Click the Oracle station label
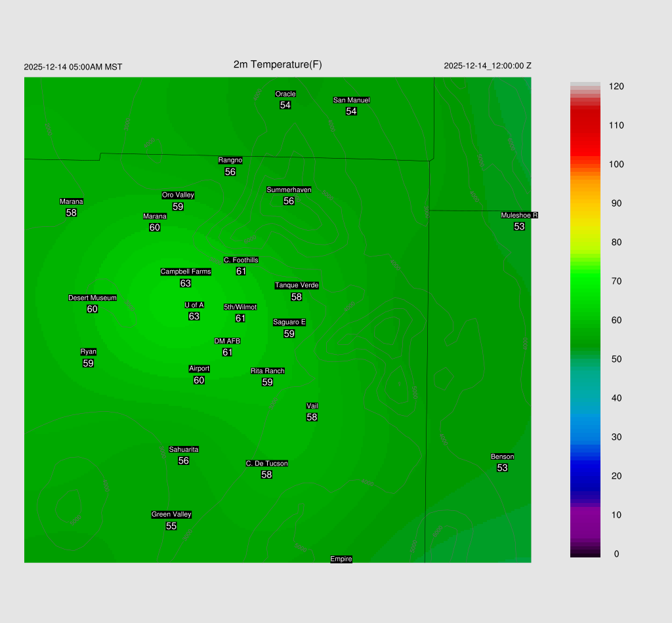The height and width of the screenshot is (623, 672). pos(285,94)
